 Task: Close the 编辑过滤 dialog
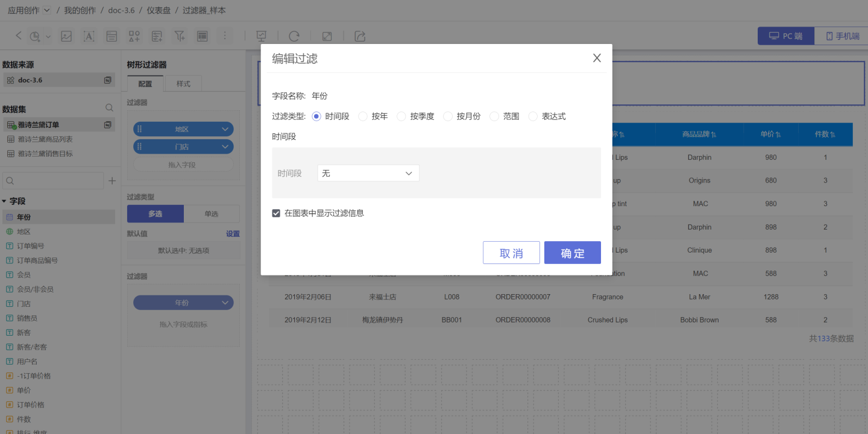pyautogui.click(x=597, y=58)
